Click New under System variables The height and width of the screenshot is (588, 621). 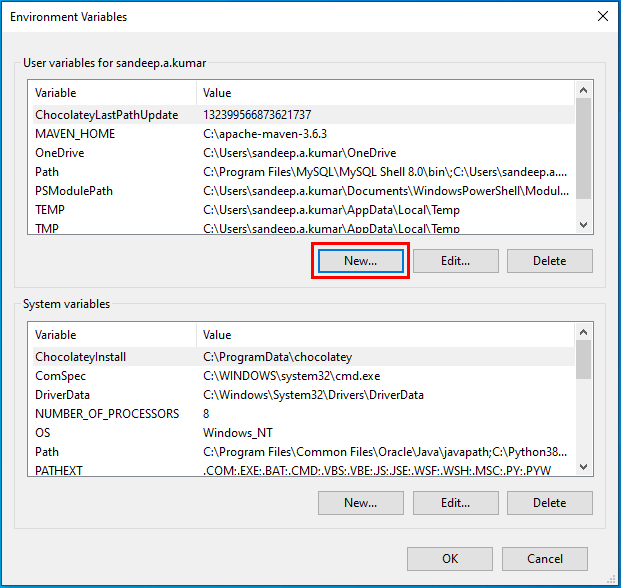361,503
